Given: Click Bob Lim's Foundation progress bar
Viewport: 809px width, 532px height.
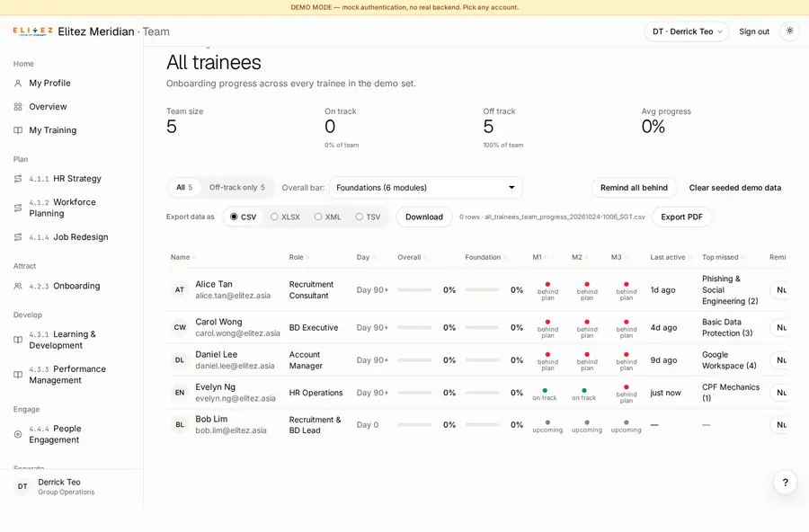Looking at the screenshot, I should click(482, 425).
